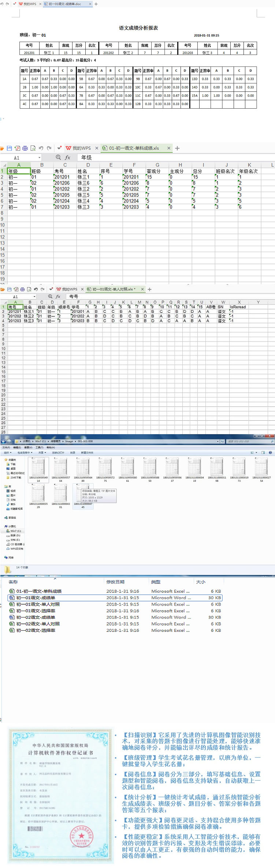
Task: Click the blue help icon in Explorer
Action: [x=270, y=452]
